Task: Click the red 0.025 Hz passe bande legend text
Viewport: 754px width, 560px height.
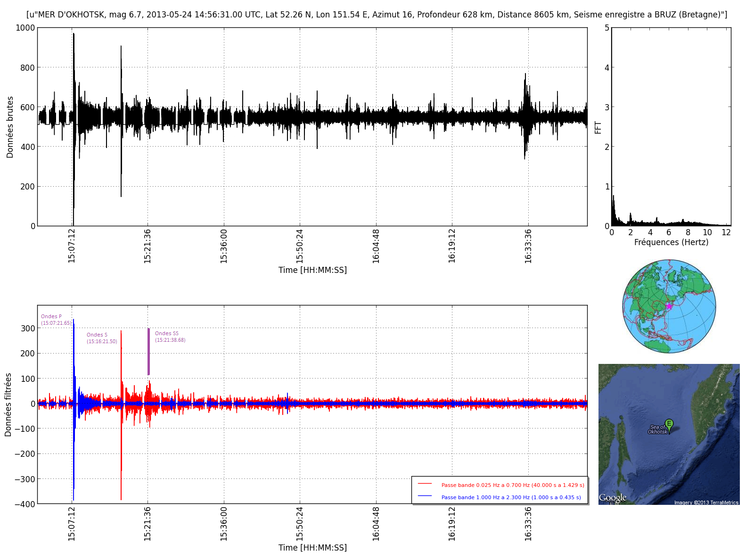Action: pos(512,485)
